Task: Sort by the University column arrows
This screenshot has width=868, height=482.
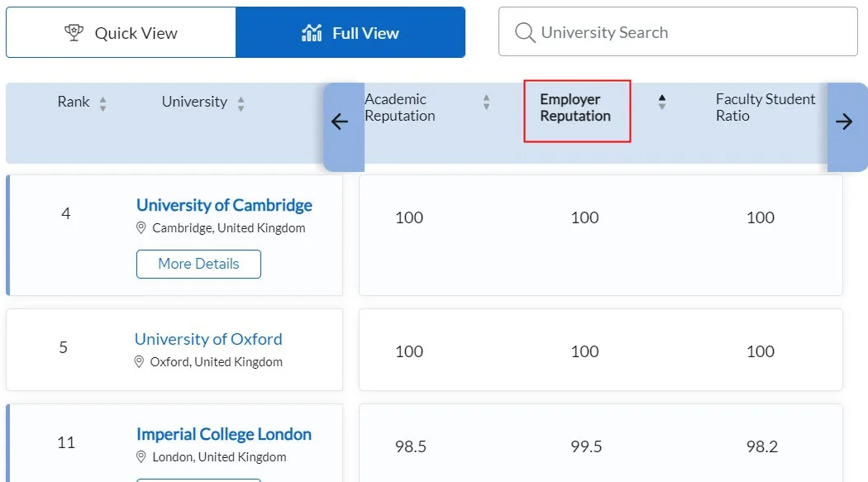Action: tap(241, 103)
